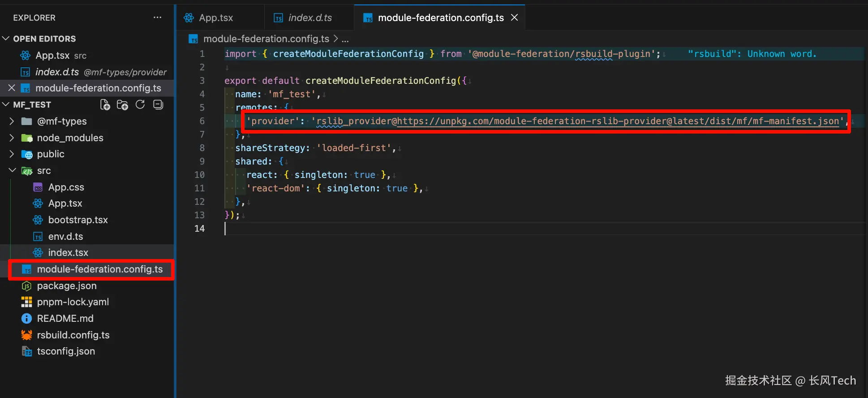Refresh the explorer with refresh icon
The height and width of the screenshot is (398, 868).
pyautogui.click(x=140, y=105)
